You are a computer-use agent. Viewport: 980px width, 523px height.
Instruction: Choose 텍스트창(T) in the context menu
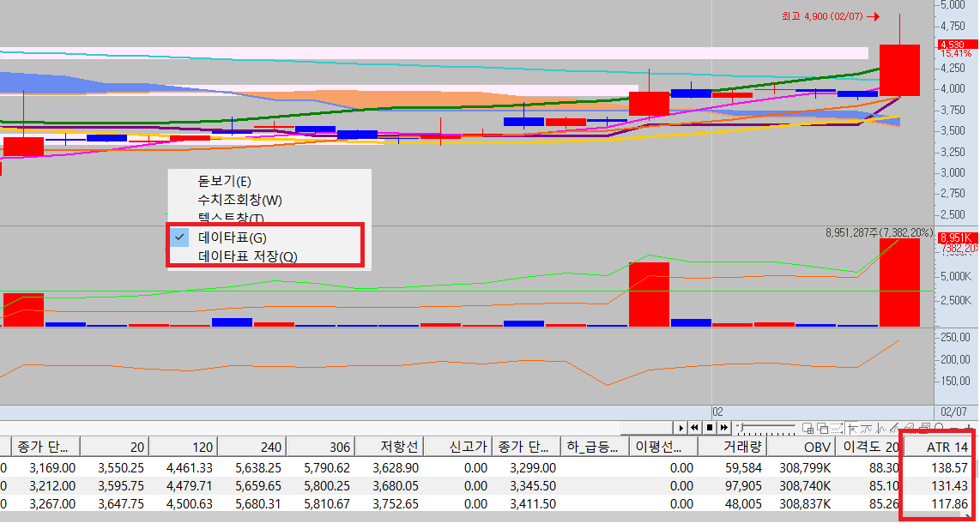click(x=231, y=218)
